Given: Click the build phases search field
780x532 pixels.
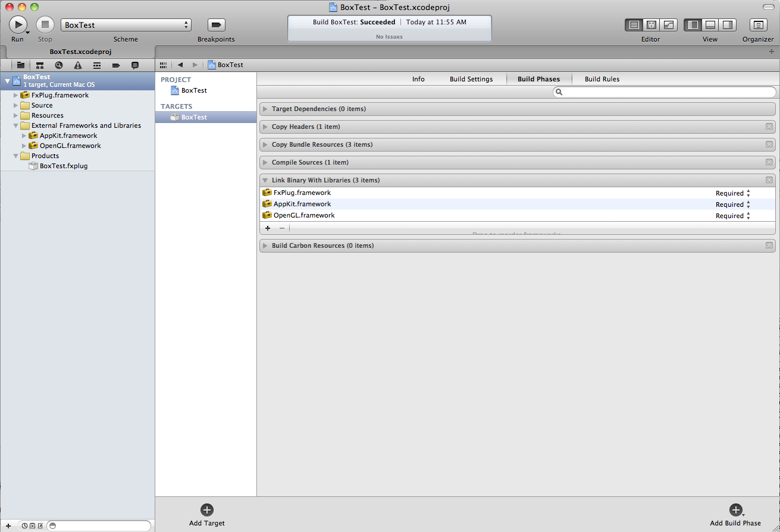Looking at the screenshot, I should 665,92.
